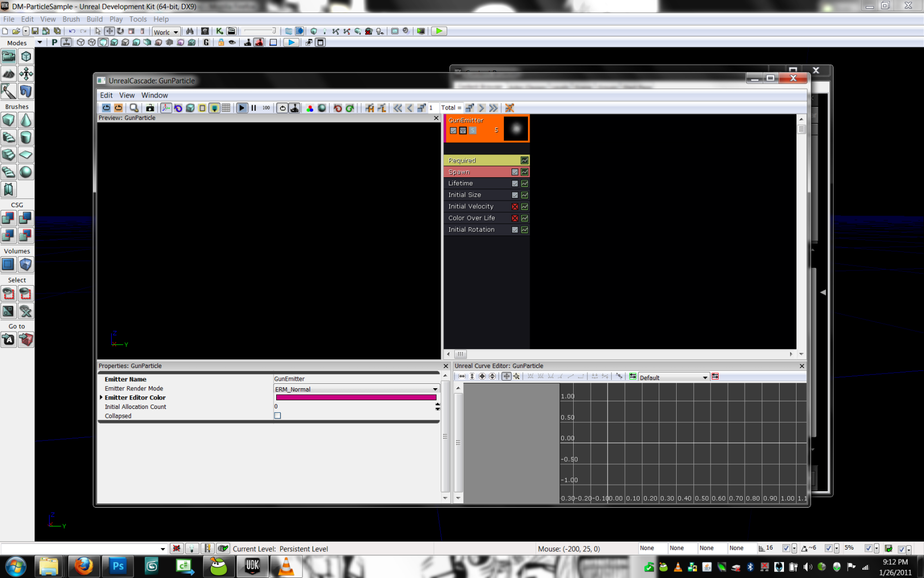Click the VLC cone in taskbar
This screenshot has width=924, height=578.
tap(286, 566)
